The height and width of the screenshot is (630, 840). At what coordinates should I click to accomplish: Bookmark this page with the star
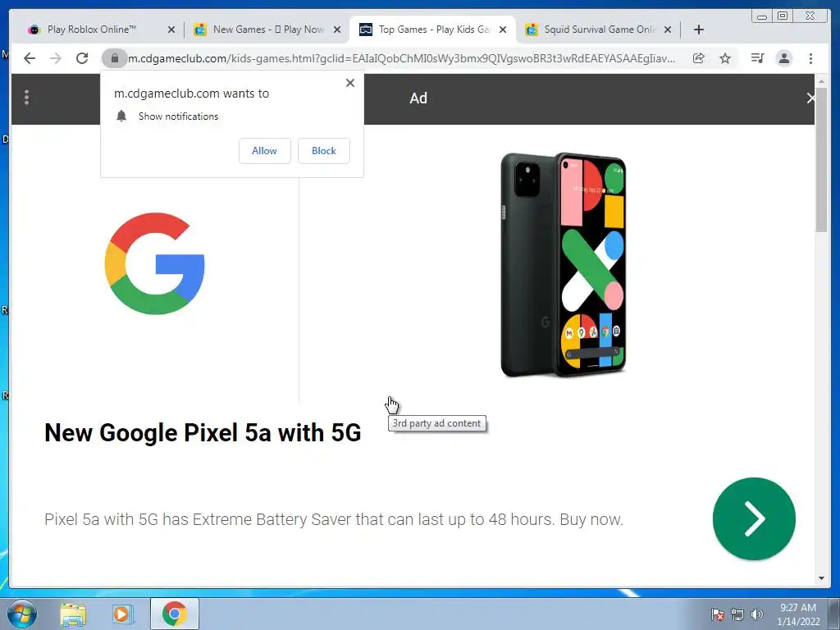(x=725, y=58)
